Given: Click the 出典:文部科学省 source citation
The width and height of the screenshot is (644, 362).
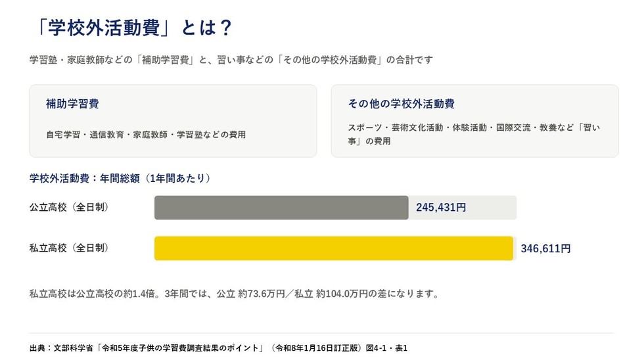Looking at the screenshot, I should click(x=218, y=348).
